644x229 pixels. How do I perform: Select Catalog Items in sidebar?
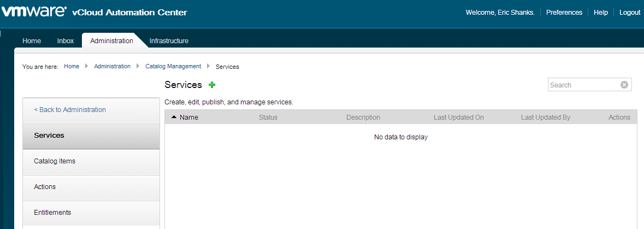(55, 161)
